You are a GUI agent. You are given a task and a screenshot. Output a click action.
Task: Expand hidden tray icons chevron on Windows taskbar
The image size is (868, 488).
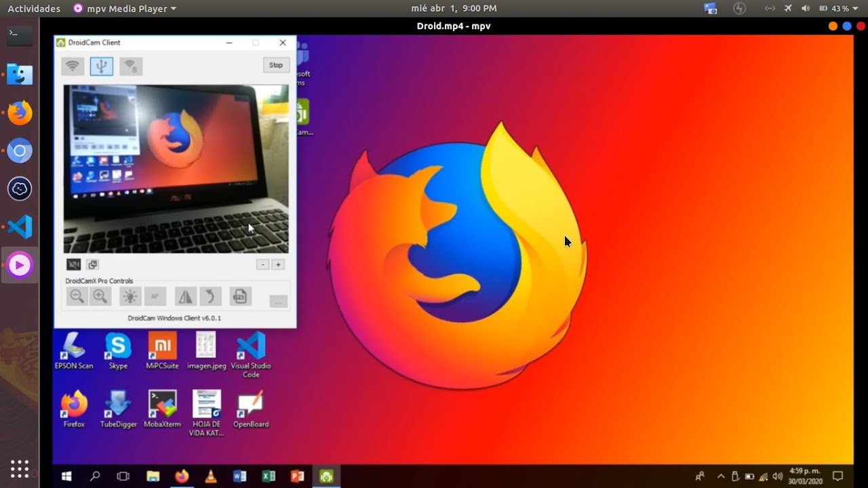point(721,476)
